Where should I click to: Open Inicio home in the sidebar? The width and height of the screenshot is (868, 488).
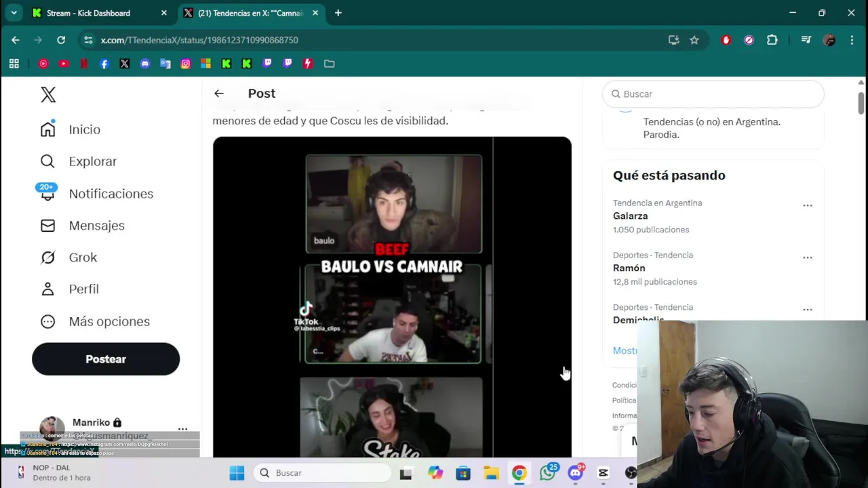click(x=71, y=129)
